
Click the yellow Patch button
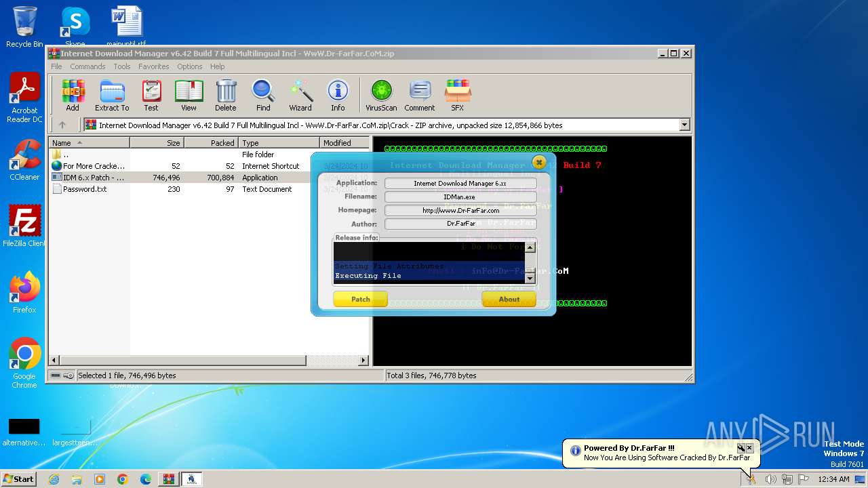pyautogui.click(x=361, y=299)
